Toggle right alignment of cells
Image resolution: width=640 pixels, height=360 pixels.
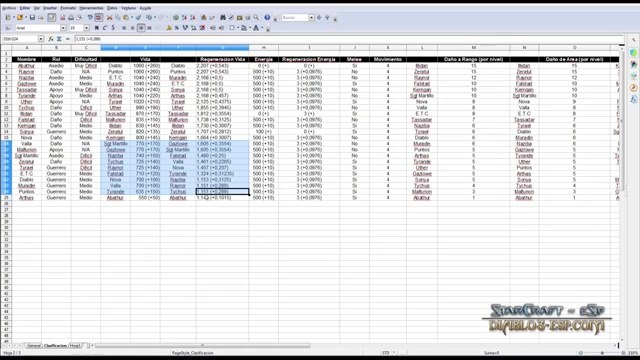point(141,28)
